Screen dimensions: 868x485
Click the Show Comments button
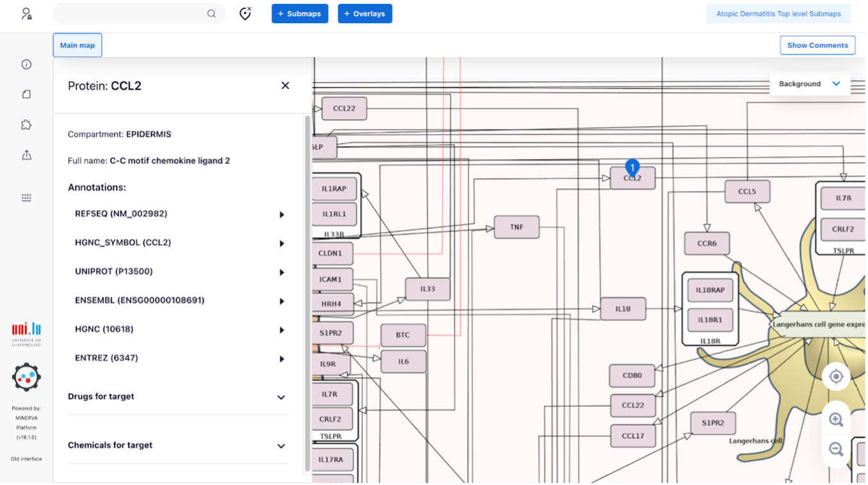[817, 45]
